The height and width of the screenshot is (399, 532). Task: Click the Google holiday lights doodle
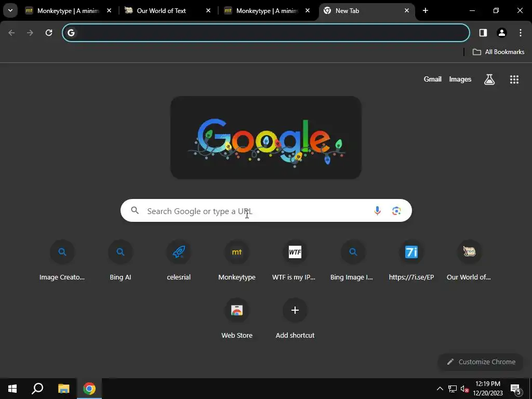tap(265, 138)
